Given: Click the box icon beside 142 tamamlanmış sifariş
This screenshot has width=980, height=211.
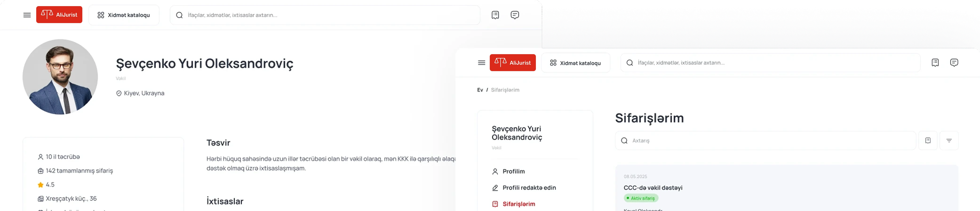Looking at the screenshot, I should [40, 171].
